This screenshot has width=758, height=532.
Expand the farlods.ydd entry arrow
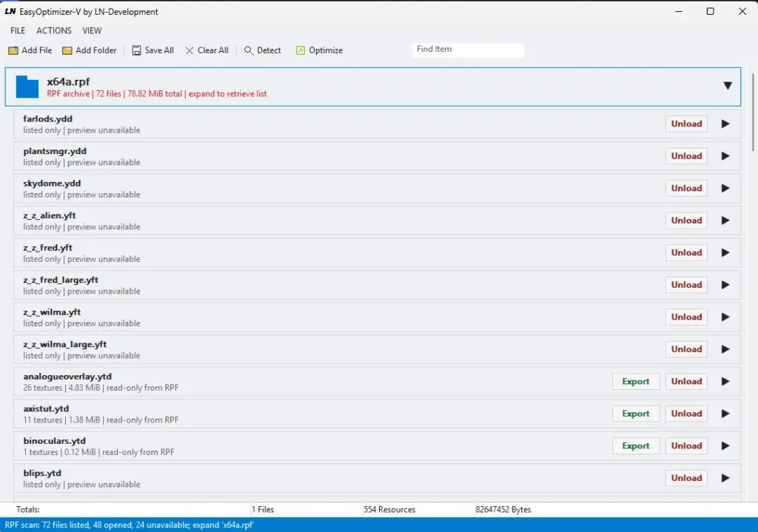tap(725, 124)
